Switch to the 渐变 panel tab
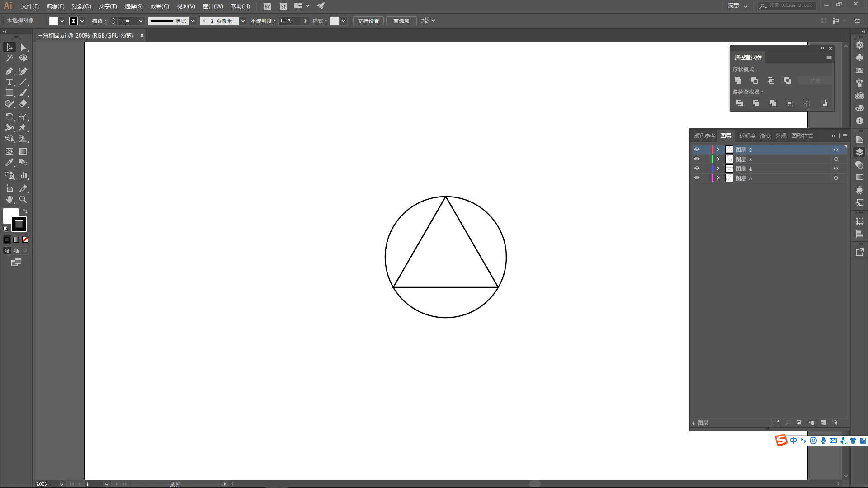 pyautogui.click(x=765, y=136)
